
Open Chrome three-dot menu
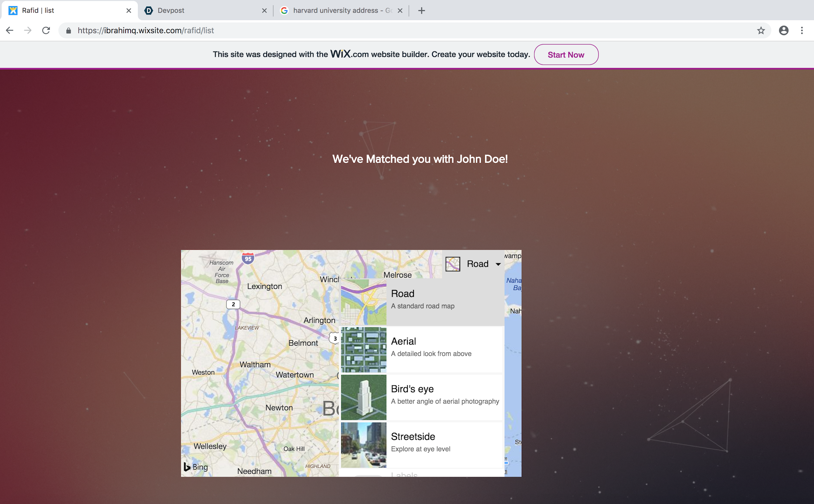coord(802,30)
